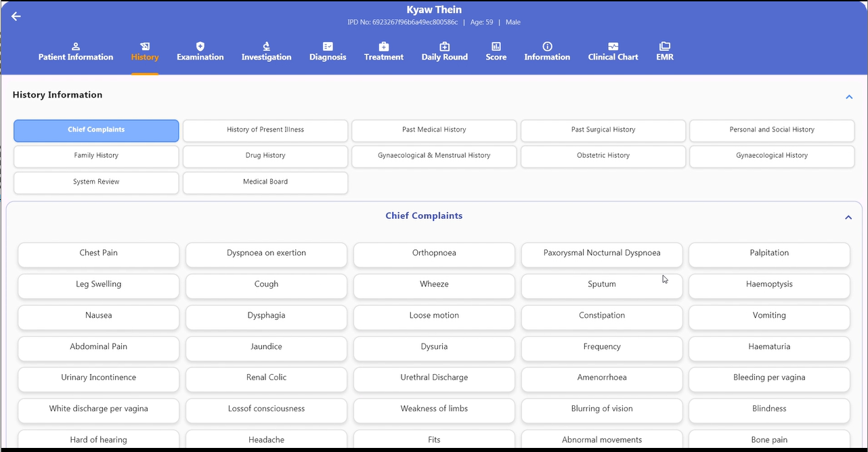Open Obstetric History
The image size is (868, 452).
[x=603, y=156]
